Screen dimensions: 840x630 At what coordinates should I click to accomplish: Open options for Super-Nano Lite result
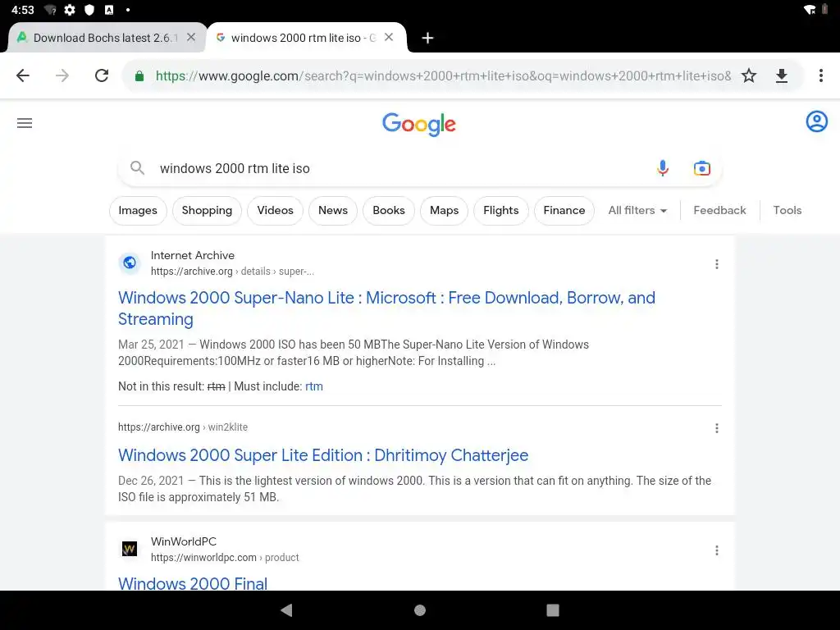(717, 264)
